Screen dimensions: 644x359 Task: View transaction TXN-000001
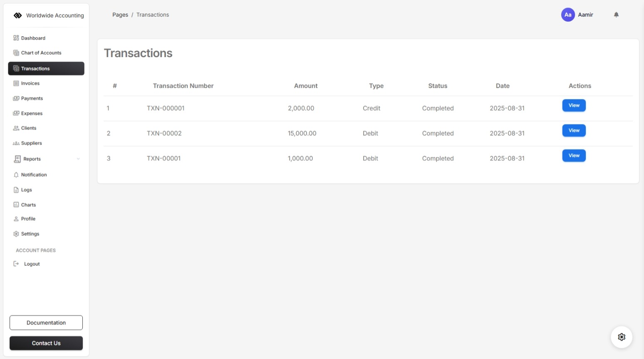click(x=574, y=105)
